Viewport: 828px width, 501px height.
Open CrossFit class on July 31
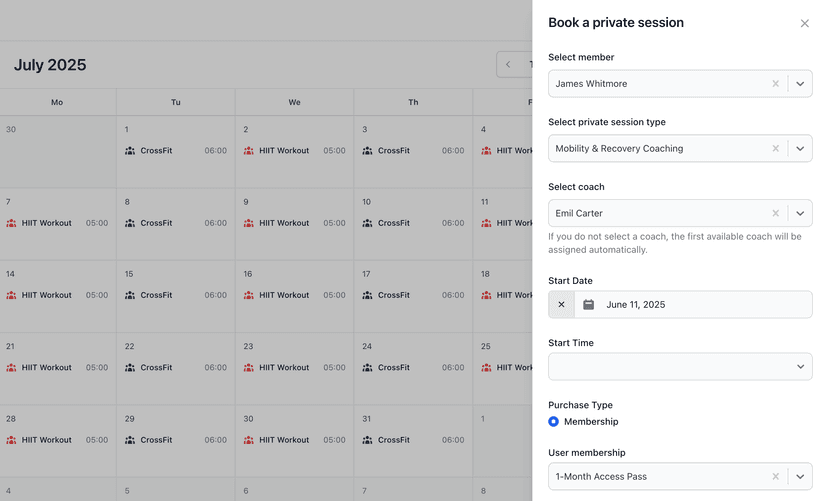tap(413, 440)
